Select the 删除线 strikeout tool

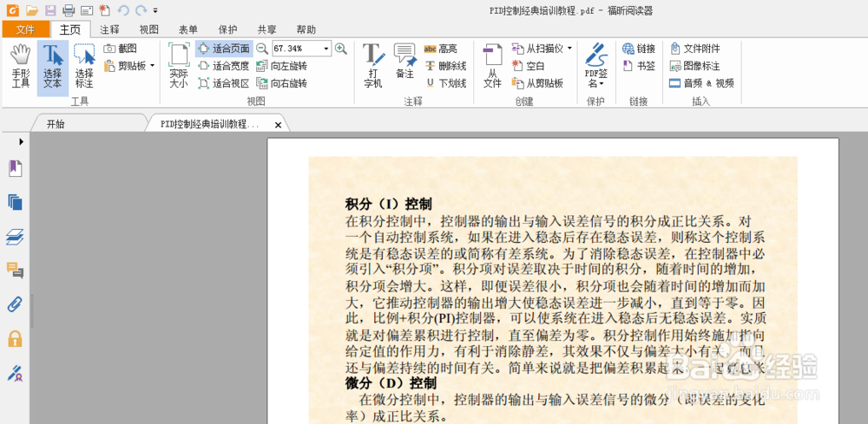(445, 67)
